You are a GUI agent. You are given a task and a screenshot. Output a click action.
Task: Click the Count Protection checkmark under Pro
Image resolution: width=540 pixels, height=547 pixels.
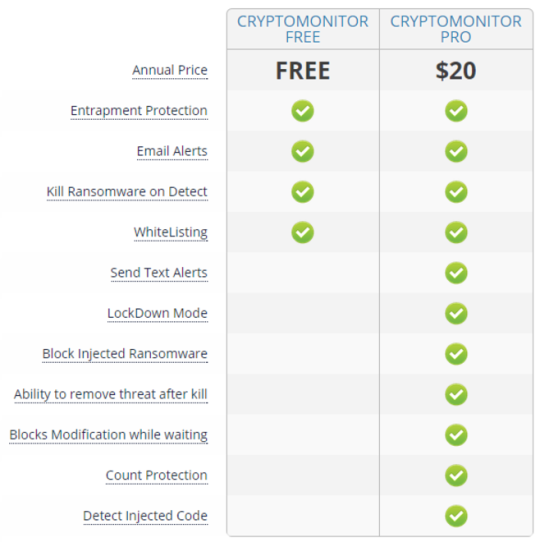(456, 475)
